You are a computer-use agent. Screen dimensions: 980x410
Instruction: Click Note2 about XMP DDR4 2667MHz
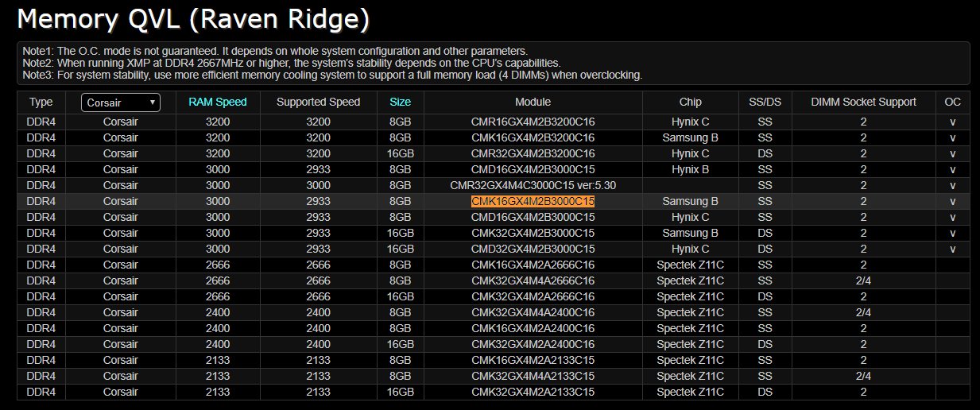point(292,63)
